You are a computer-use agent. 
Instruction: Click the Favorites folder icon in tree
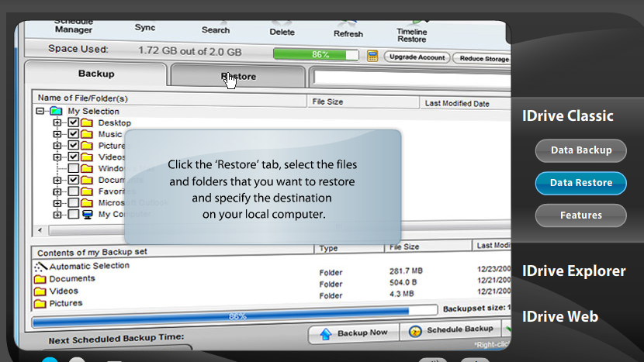pos(87,191)
